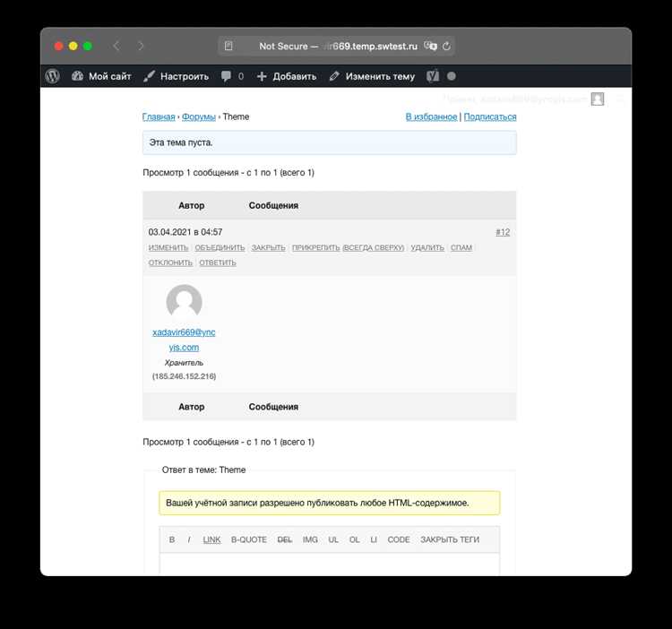
Task: Open the comments bubble icon
Action: tap(226, 76)
